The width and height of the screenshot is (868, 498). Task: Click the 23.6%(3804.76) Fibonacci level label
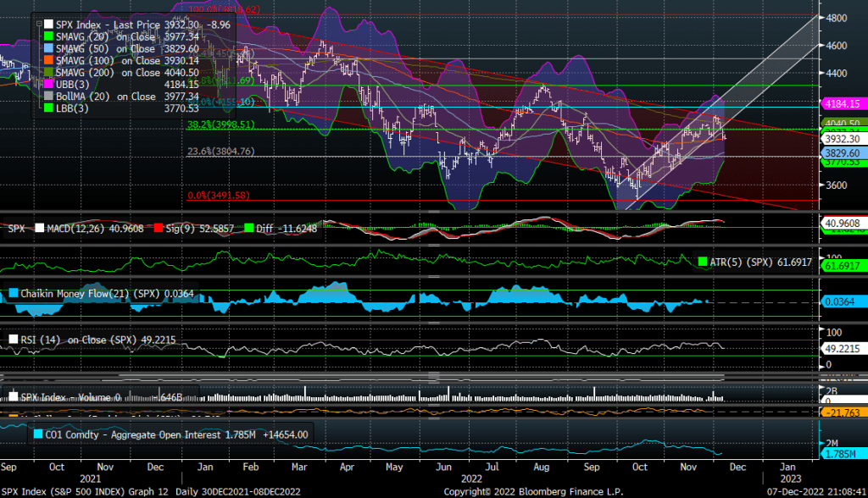pyautogui.click(x=221, y=151)
